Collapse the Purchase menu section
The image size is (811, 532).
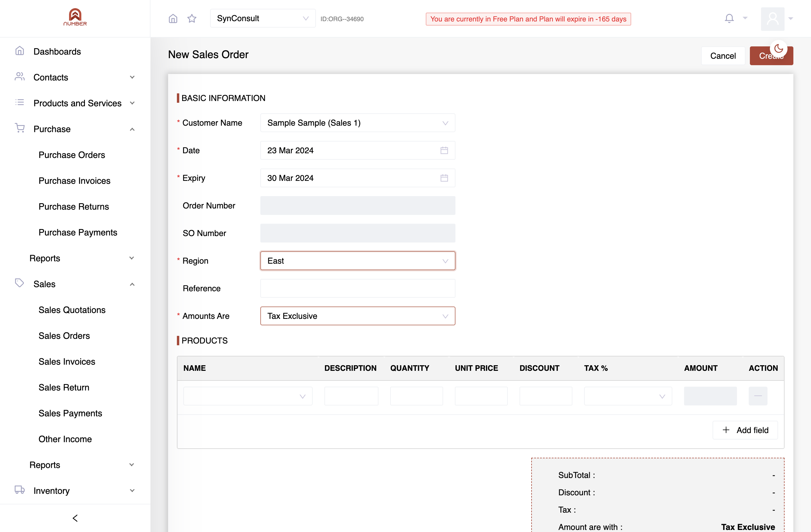pos(132,129)
